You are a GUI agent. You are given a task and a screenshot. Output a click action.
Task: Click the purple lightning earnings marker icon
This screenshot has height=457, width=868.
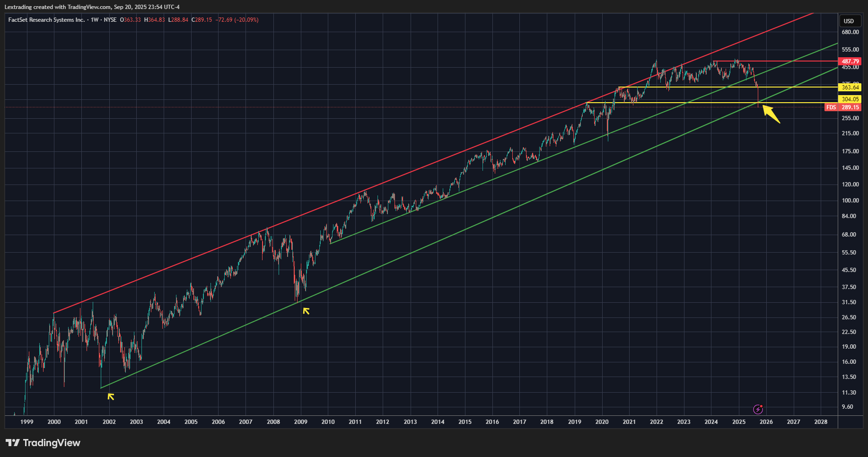click(758, 409)
